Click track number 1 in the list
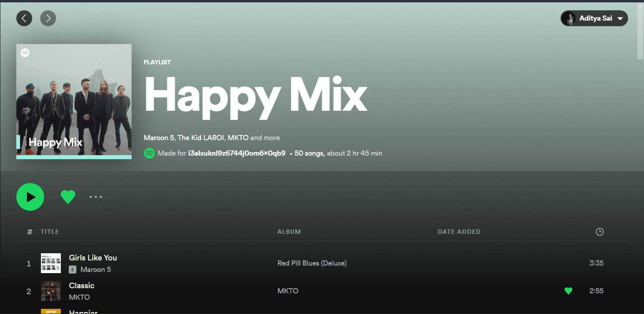The image size is (644, 314). (29, 264)
